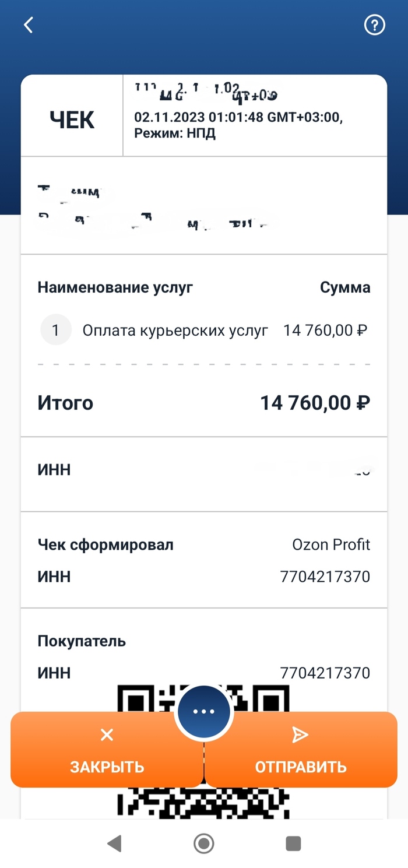Close the receipt with ЗАКРЫТЬ button
The image size is (408, 868).
[107, 750]
